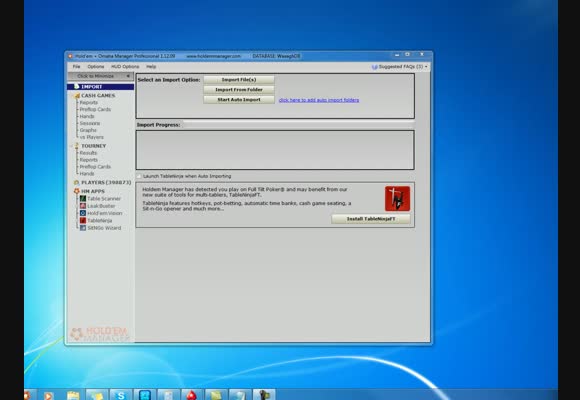Open Results under Tourney
The height and width of the screenshot is (400, 580).
88,153
